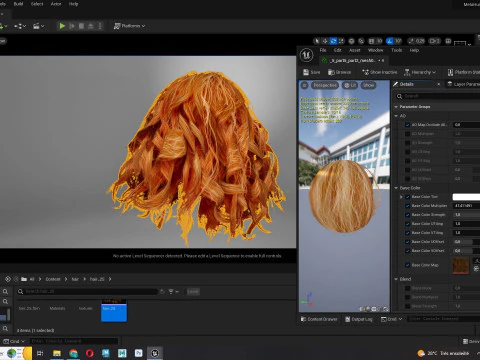480x360 pixels.
Task: Uncheck Base Color Tint checkbox
Action: [x=407, y=197]
